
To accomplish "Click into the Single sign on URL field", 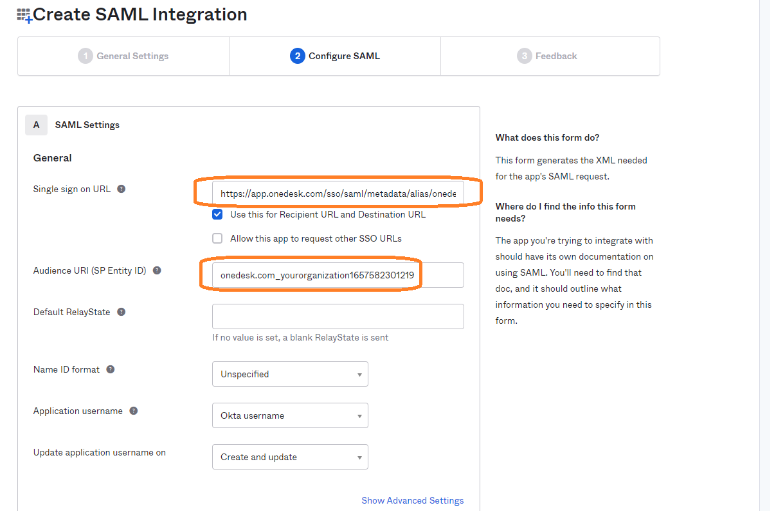I will 337,193.
